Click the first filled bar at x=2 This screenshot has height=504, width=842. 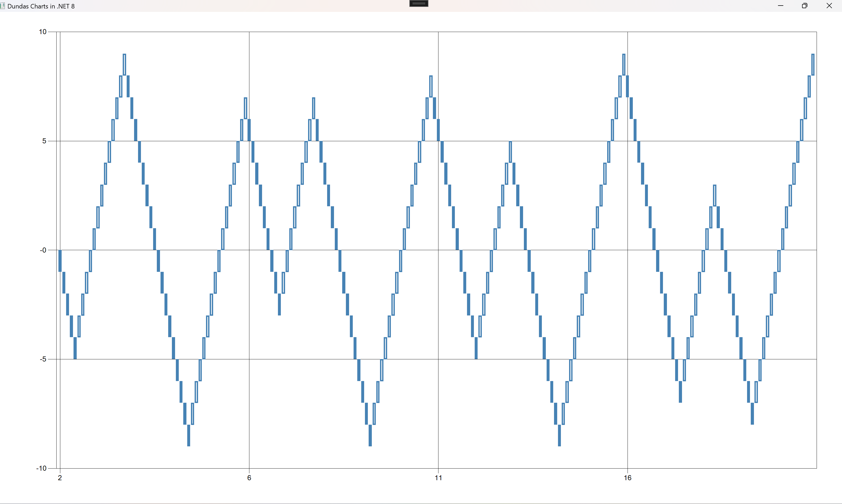[x=60, y=261]
